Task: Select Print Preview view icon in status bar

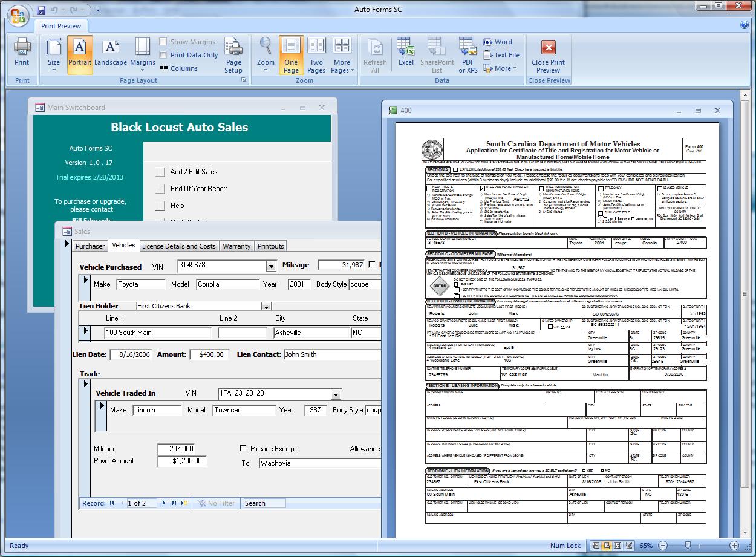Action: [x=607, y=546]
